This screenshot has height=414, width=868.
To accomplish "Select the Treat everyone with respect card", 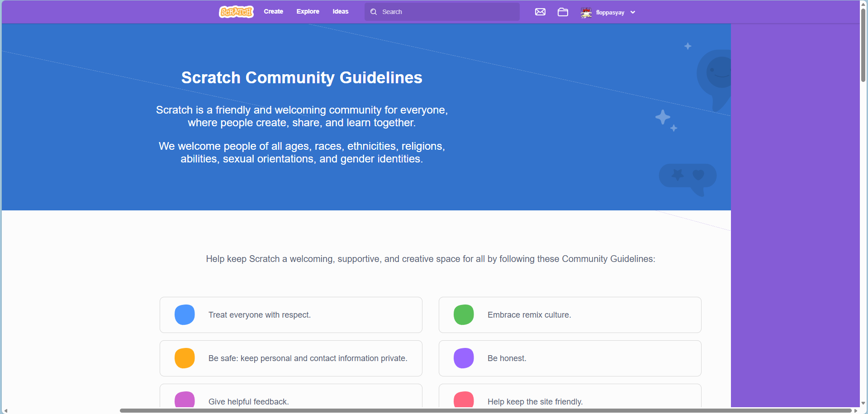I will [x=291, y=315].
